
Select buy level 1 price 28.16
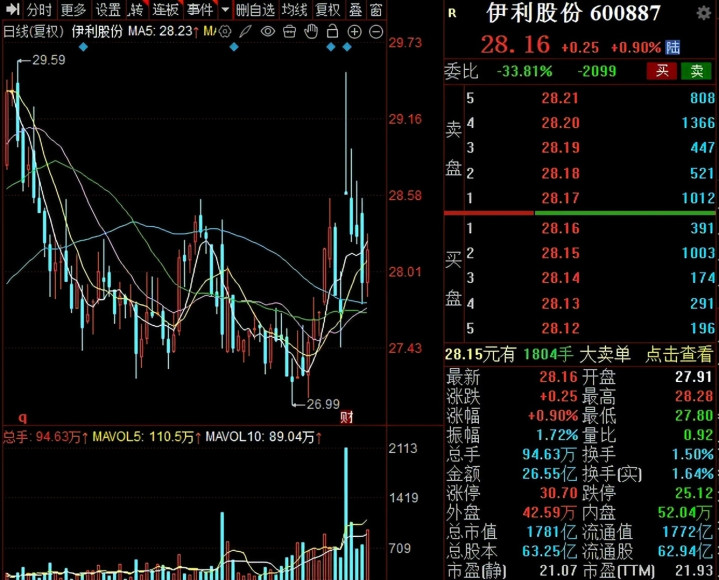tap(560, 228)
